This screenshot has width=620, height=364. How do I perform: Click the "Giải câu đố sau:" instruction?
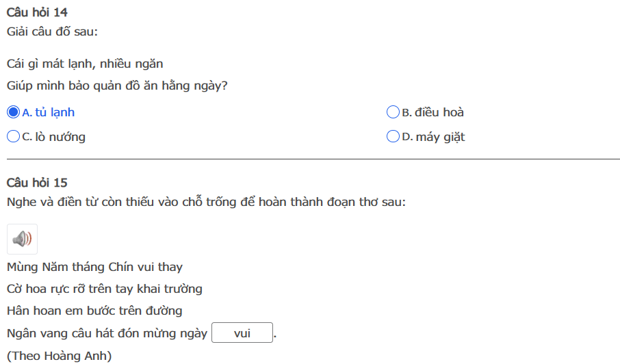point(52,31)
